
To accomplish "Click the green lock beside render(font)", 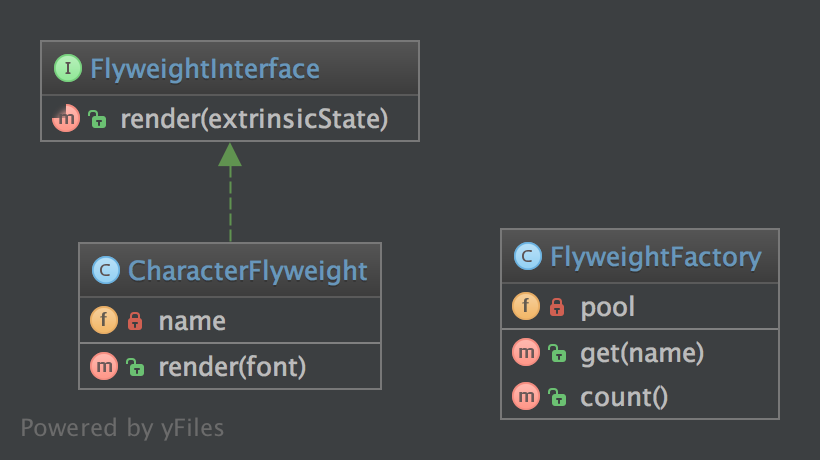I will [x=135, y=367].
